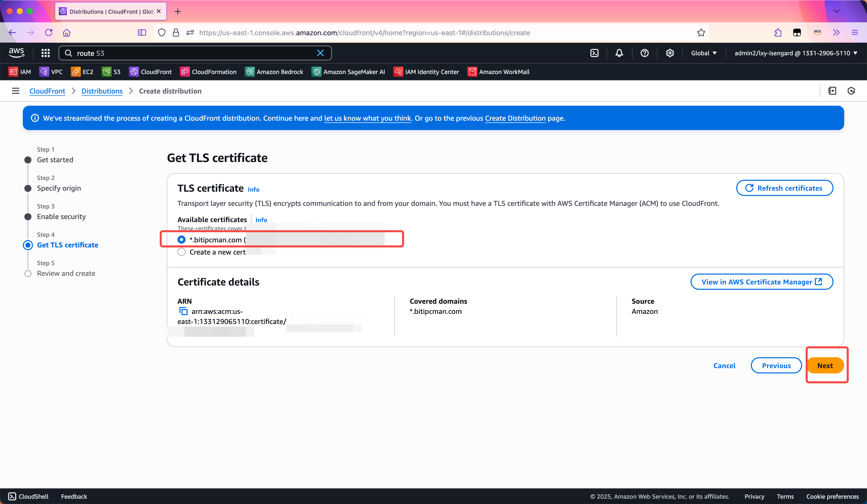Go to browser home page
This screenshot has height=504, width=867.
coord(66,33)
